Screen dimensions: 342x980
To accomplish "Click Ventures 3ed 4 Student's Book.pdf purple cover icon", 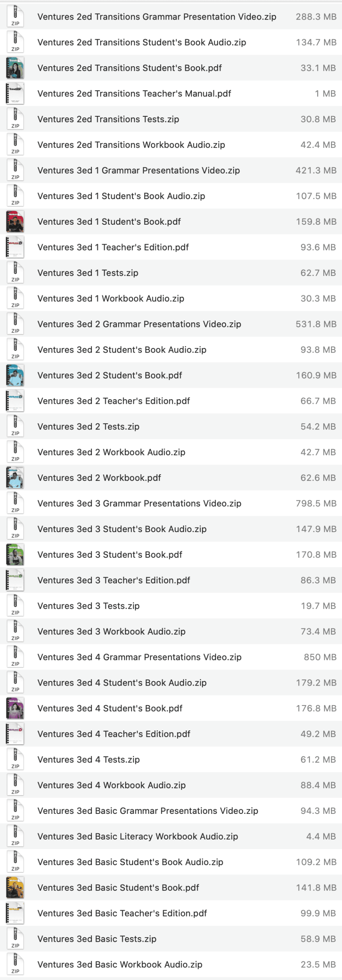I will 15,709.
